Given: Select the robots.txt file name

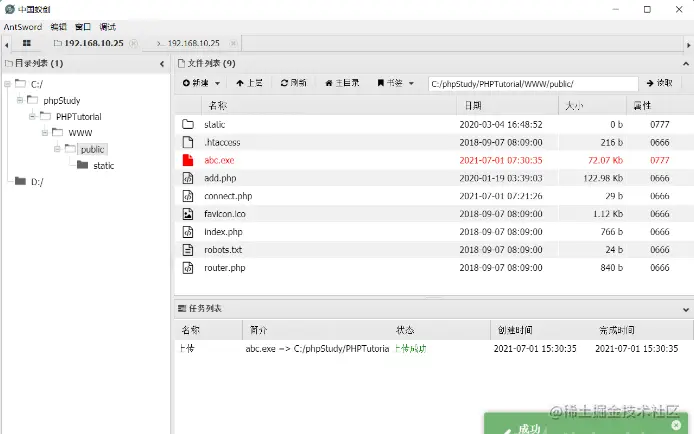Looking at the screenshot, I should (x=223, y=250).
